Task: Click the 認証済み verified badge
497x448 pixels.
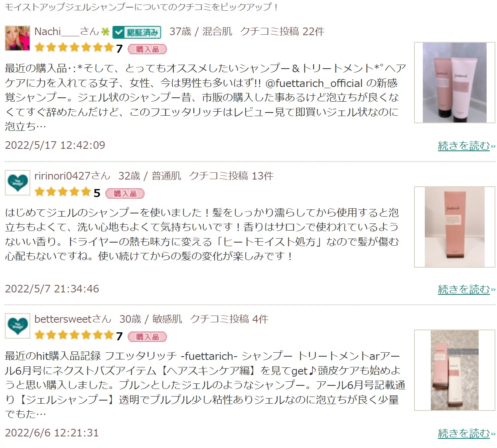Action: tap(137, 32)
